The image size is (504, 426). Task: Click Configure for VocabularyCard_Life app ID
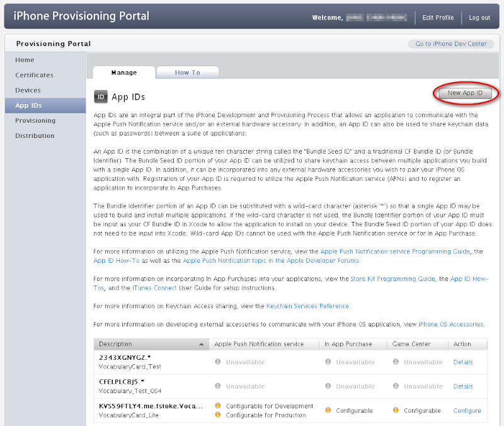[467, 411]
